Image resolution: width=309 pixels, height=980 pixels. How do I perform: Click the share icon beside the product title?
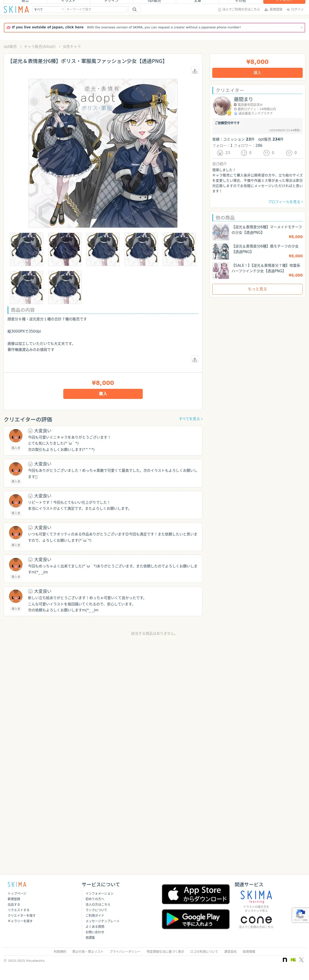point(195,71)
